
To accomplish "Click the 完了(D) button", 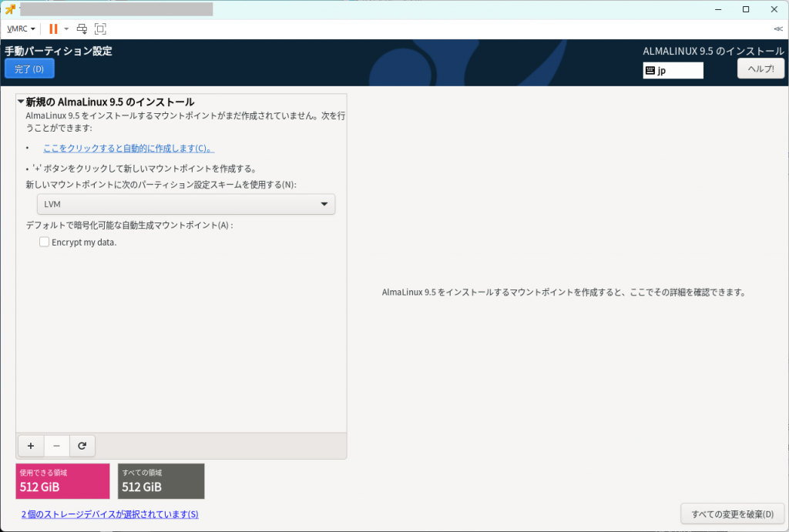I will [x=29, y=69].
